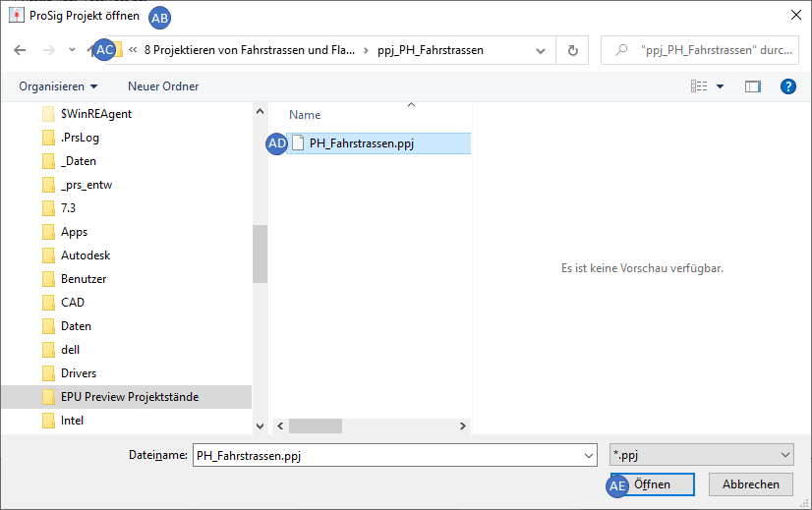
Task: Create a folder with Neuer Ordner
Action: point(163,86)
